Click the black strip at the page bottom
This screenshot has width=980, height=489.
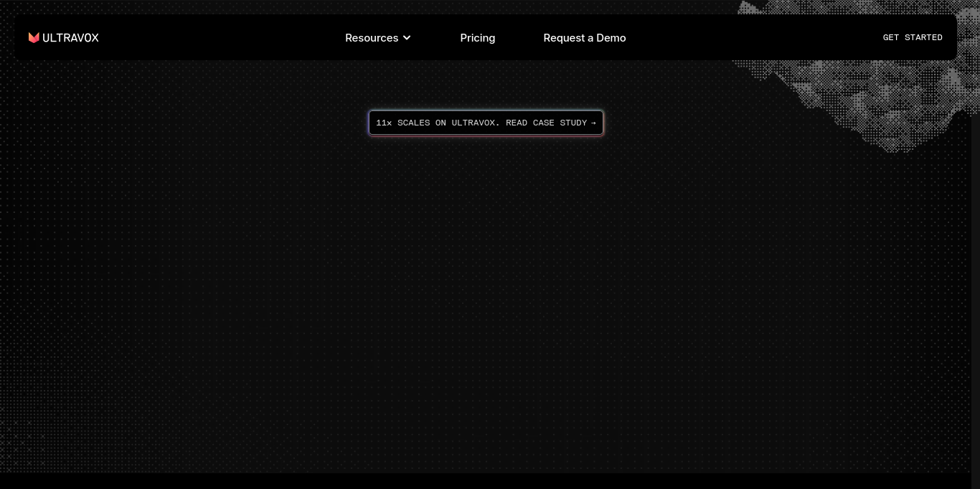(x=486, y=481)
